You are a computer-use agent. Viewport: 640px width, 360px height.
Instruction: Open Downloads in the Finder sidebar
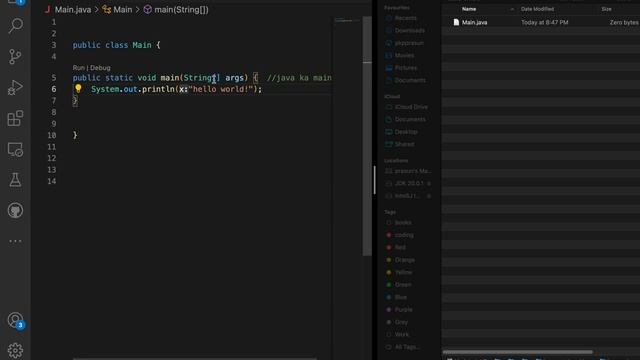pos(409,31)
